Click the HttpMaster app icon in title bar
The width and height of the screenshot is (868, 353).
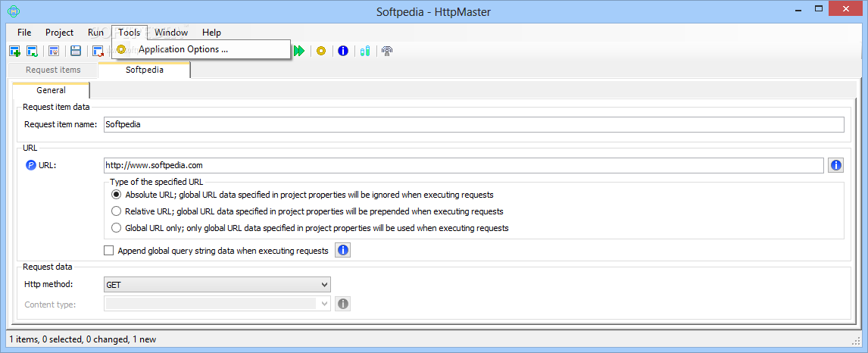12,11
